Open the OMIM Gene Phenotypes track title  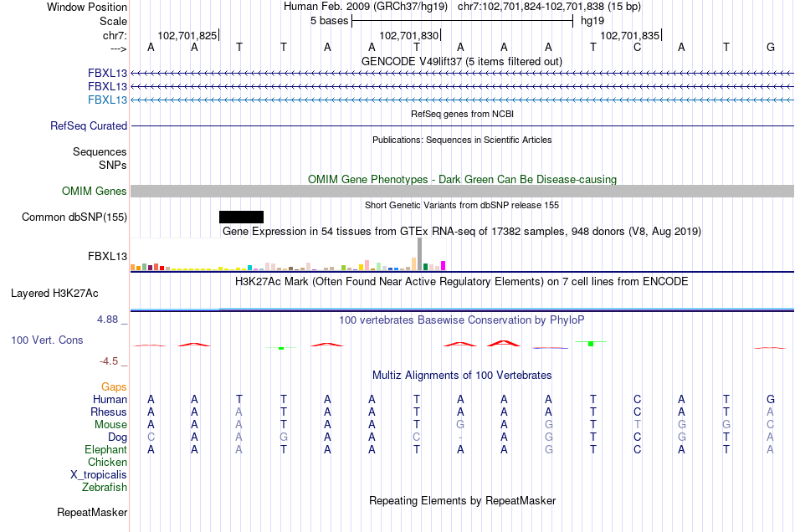click(x=462, y=179)
